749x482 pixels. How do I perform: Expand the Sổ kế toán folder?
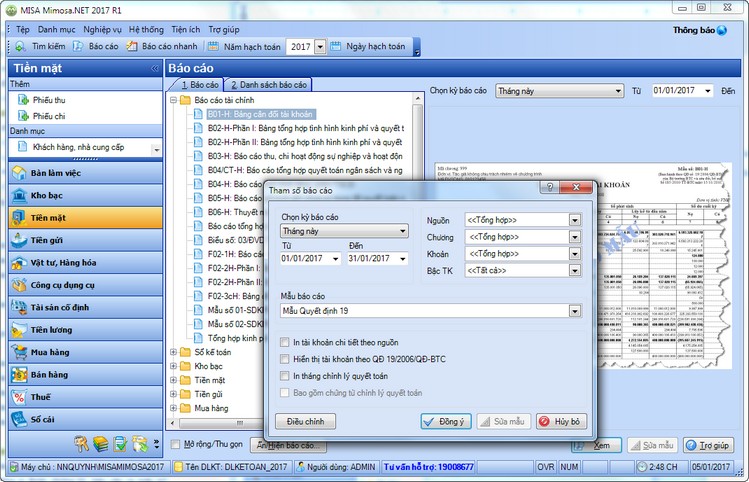click(173, 352)
